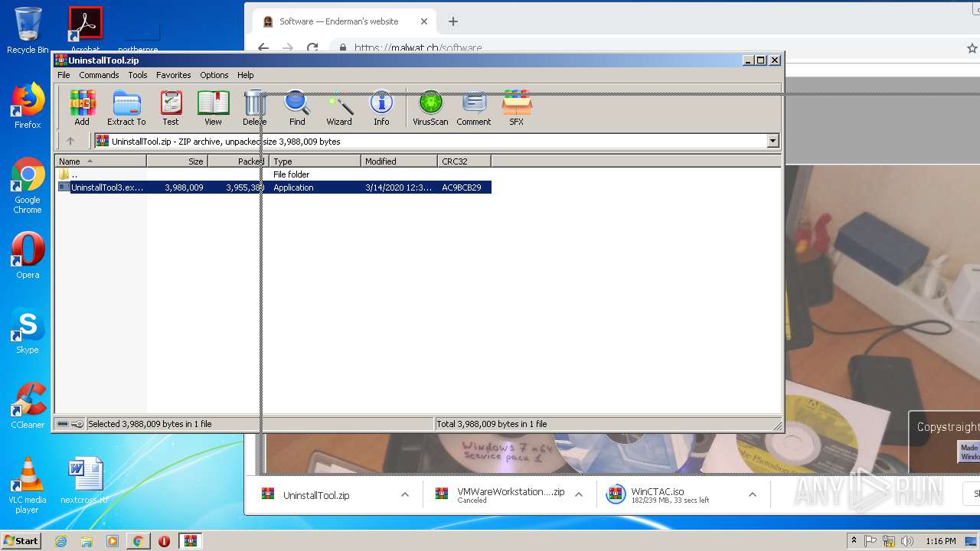Bookmark the page with the star icon
Image resolution: width=980 pixels, height=551 pixels.
tap(972, 47)
